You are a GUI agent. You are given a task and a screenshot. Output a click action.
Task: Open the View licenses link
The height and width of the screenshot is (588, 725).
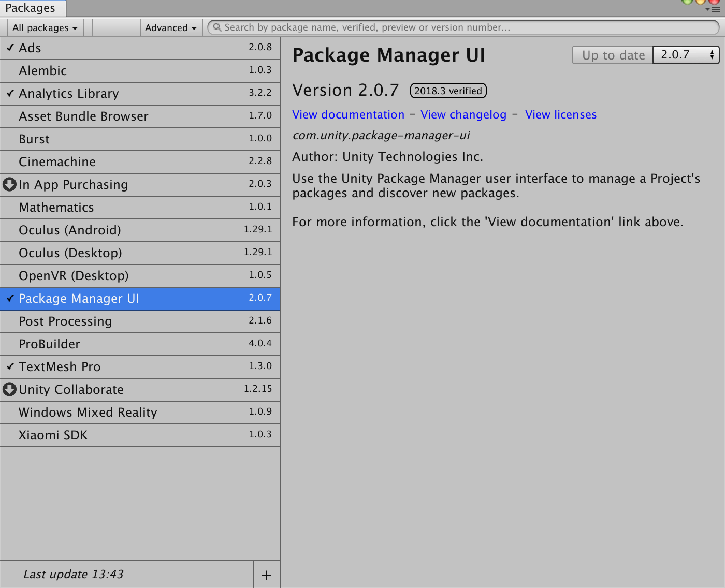click(560, 114)
